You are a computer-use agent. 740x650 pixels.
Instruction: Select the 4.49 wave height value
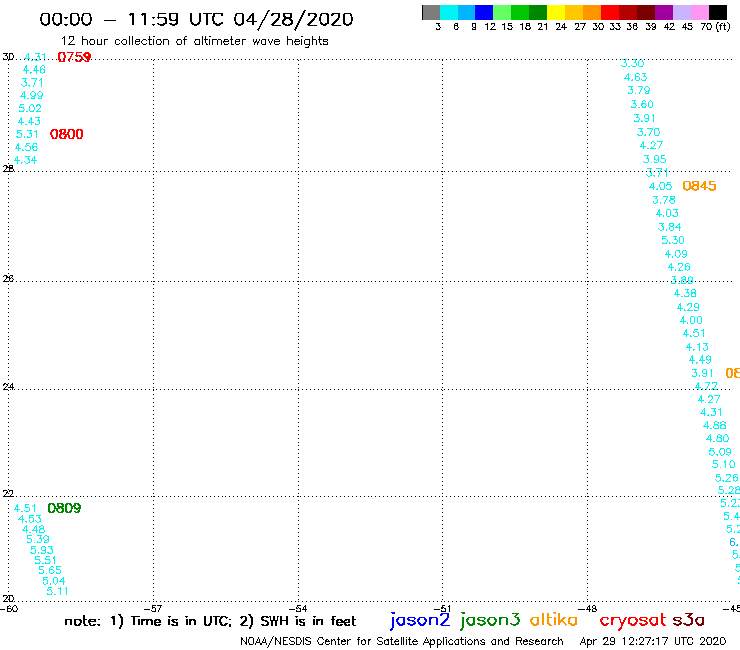coord(700,360)
